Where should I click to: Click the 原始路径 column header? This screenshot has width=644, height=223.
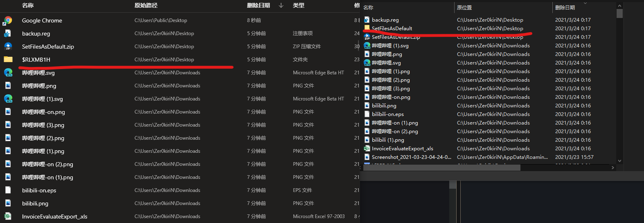tap(146, 5)
